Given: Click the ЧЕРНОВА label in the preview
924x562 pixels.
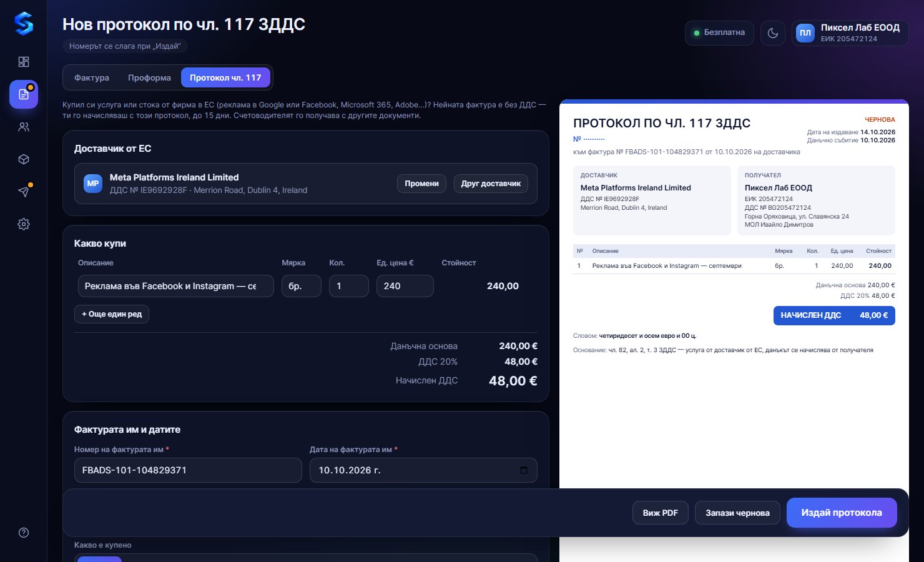Looking at the screenshot, I should click(x=880, y=119).
